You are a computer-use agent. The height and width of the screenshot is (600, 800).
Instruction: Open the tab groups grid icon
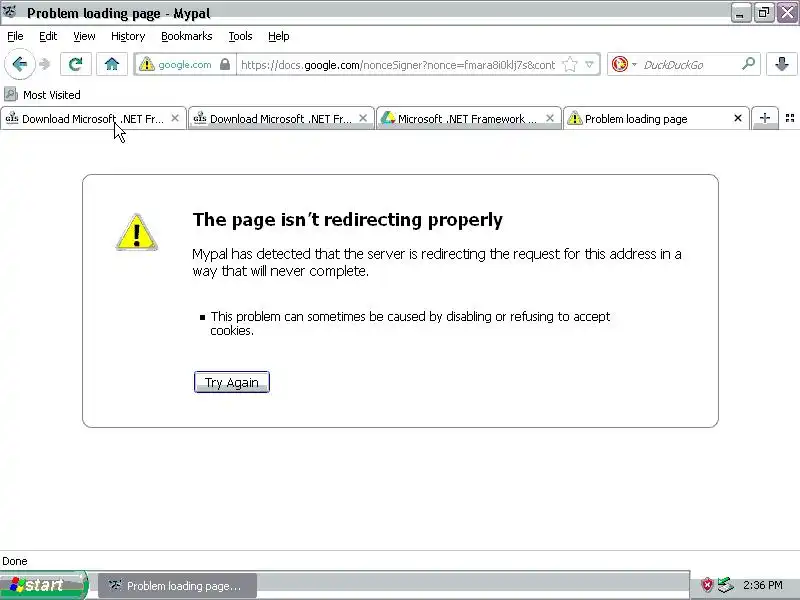pos(790,118)
